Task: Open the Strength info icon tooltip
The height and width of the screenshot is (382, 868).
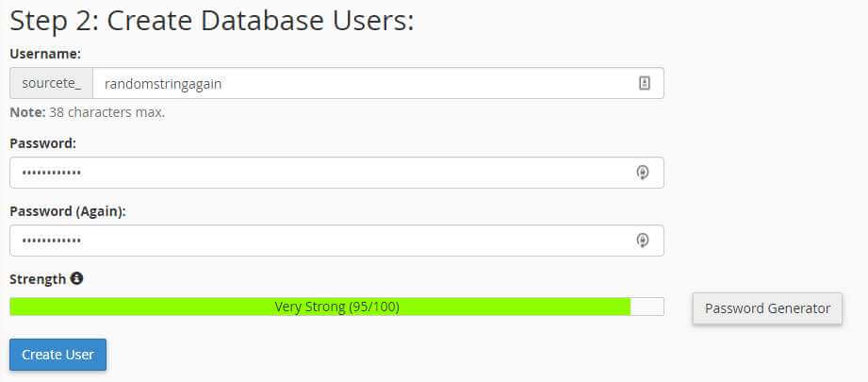Action: pyautogui.click(x=77, y=278)
